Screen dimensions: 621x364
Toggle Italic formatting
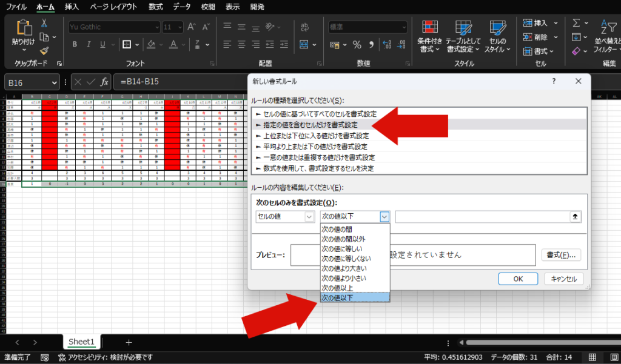[x=89, y=44]
